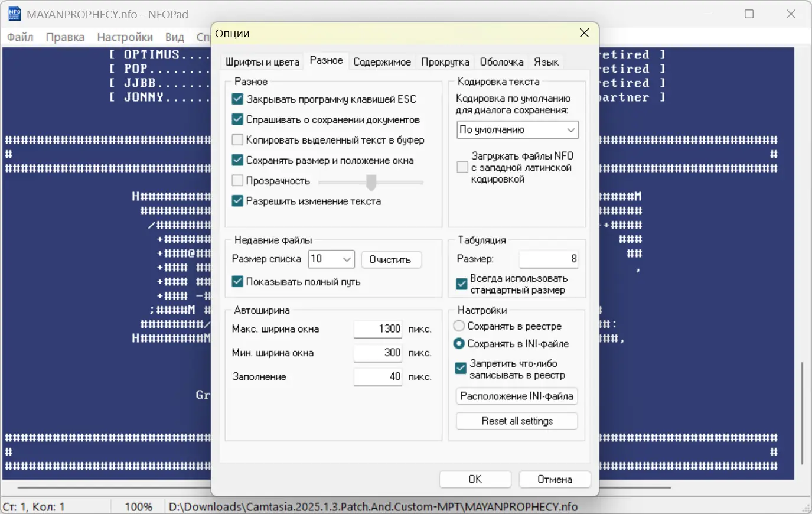Click the 'Макс. ширина окна' input field
This screenshot has height=514, width=812.
[378, 328]
